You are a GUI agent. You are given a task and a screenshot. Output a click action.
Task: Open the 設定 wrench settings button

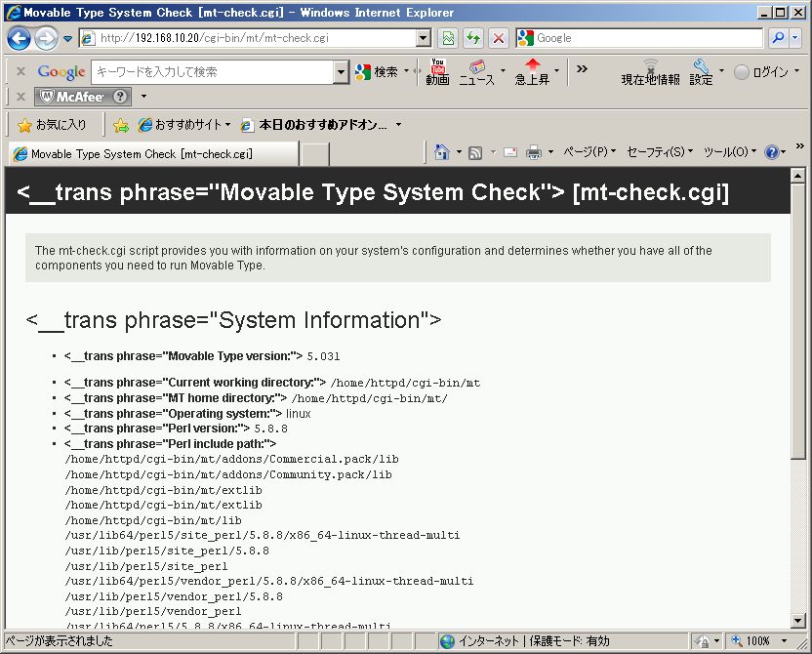(701, 72)
